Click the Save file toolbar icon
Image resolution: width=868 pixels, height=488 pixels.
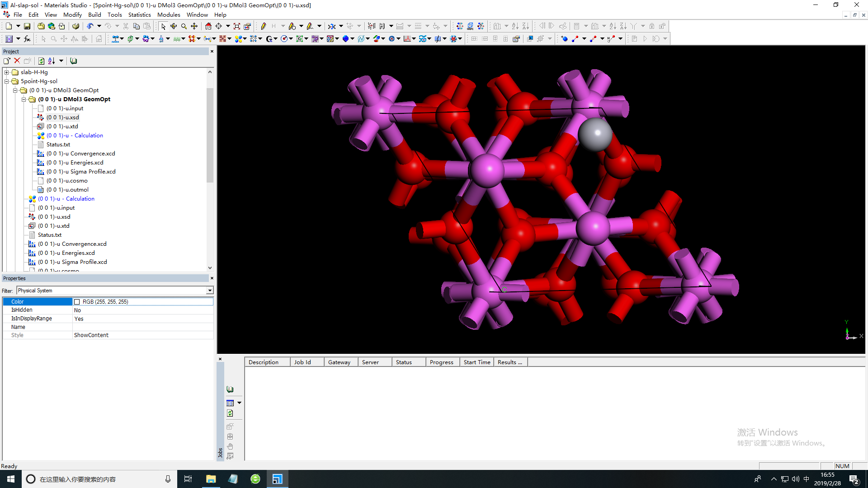27,26
